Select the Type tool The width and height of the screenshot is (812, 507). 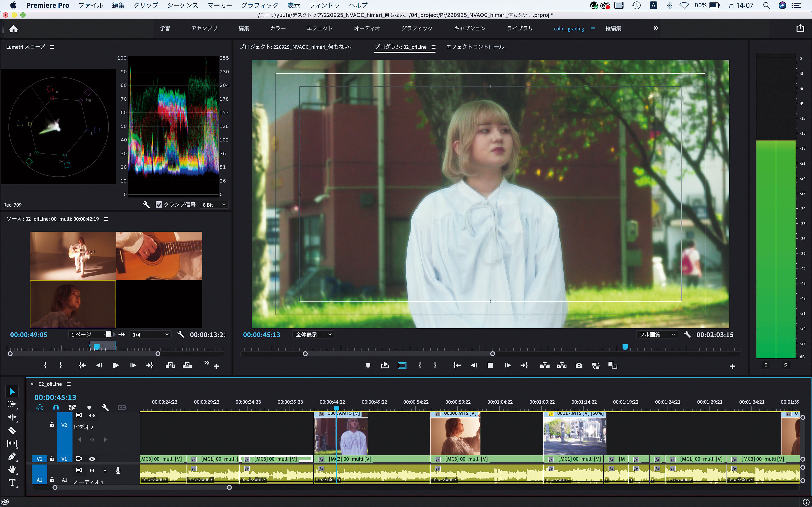pyautogui.click(x=12, y=483)
